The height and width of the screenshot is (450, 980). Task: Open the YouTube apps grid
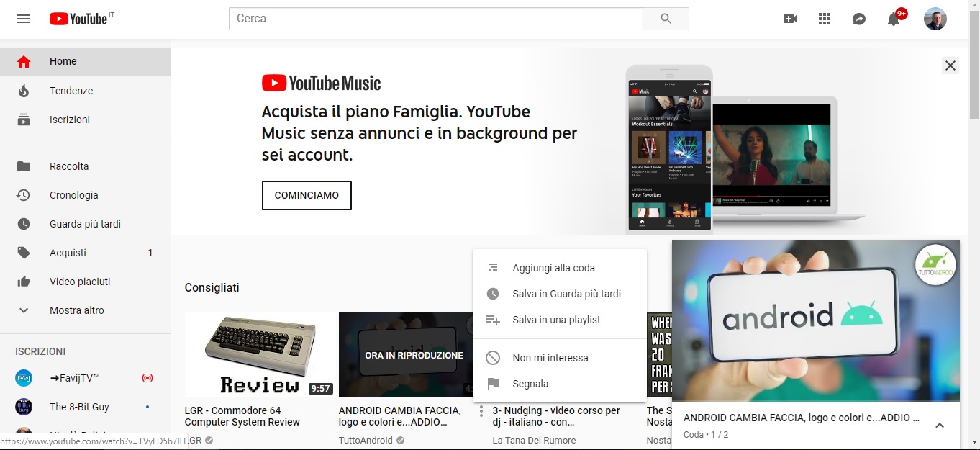point(825,19)
